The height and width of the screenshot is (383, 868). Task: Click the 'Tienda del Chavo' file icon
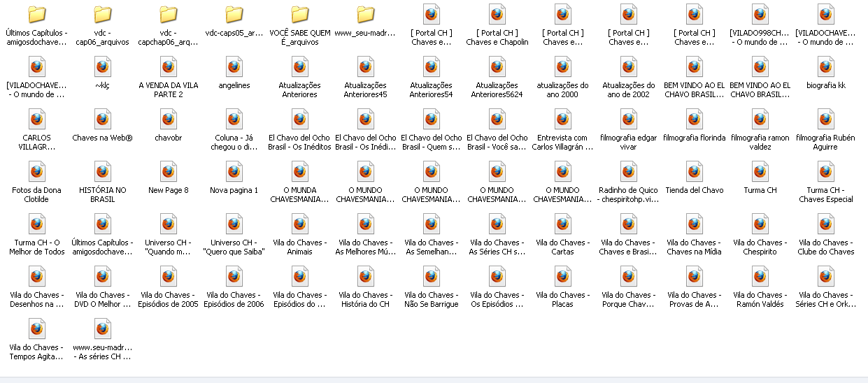(x=694, y=172)
